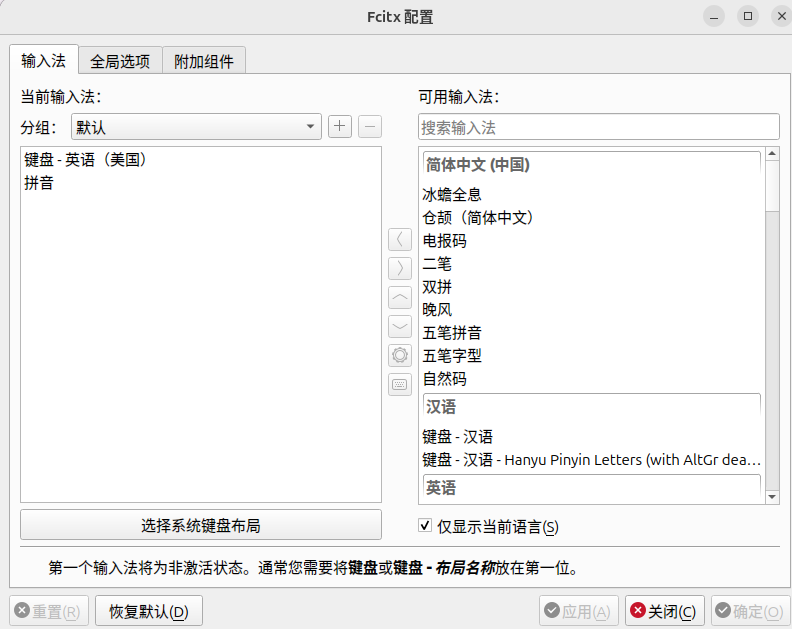
Task: Open input method configure gear icon
Action: pyautogui.click(x=400, y=355)
